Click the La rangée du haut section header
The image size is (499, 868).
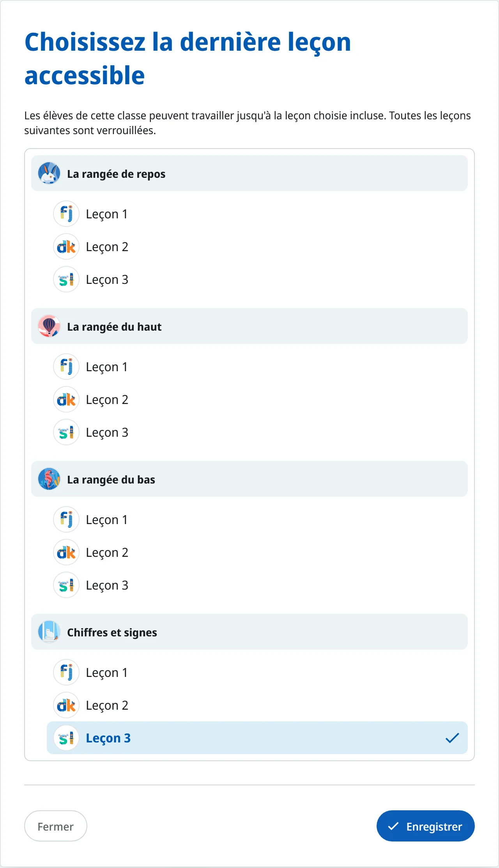point(249,326)
